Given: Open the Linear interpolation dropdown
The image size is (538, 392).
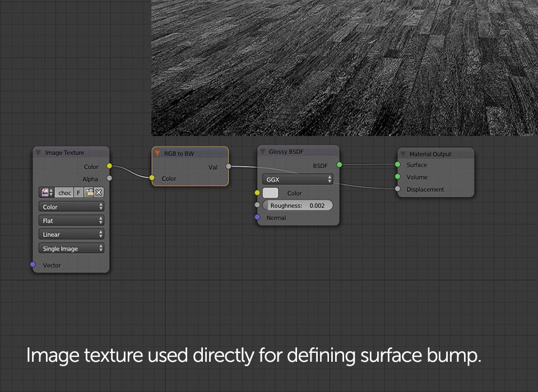Looking at the screenshot, I should point(71,234).
